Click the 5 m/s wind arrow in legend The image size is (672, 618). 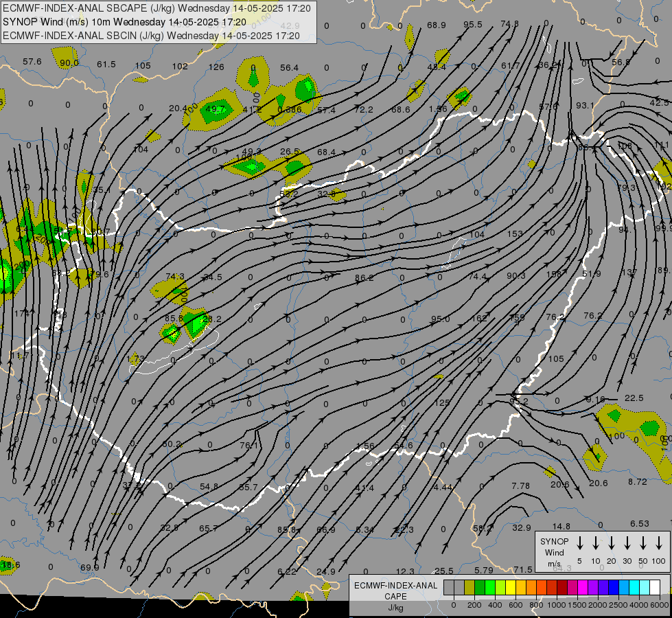coord(579,542)
